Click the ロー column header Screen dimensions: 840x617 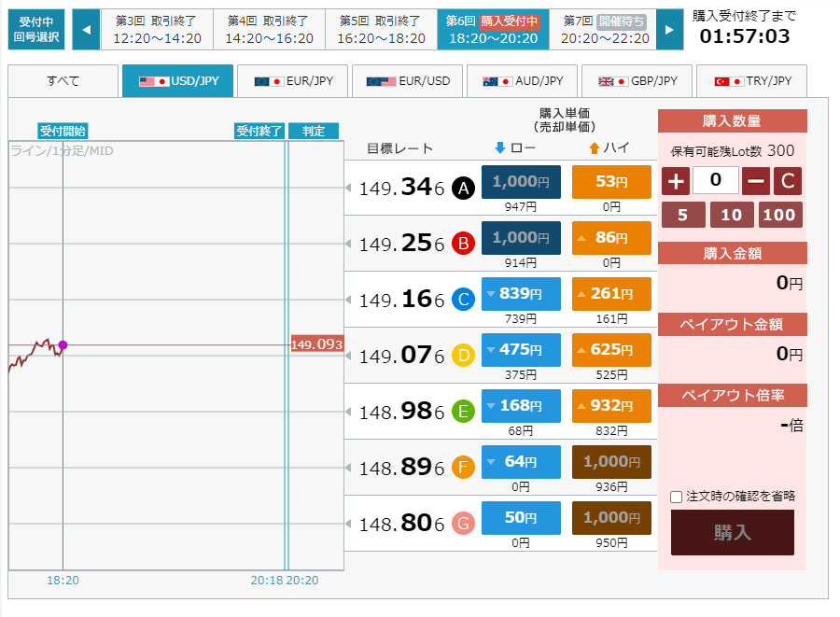515,147
